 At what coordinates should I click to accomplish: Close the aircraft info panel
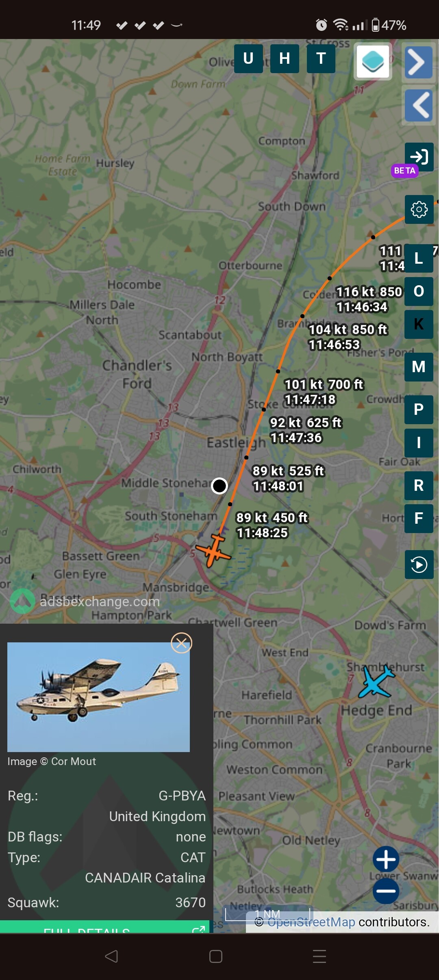[181, 643]
